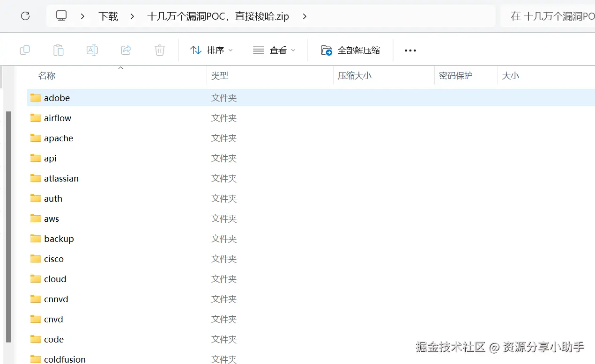Click the left navigation pane scrollbar thumb
This screenshot has width=595, height=364.
tap(8, 226)
